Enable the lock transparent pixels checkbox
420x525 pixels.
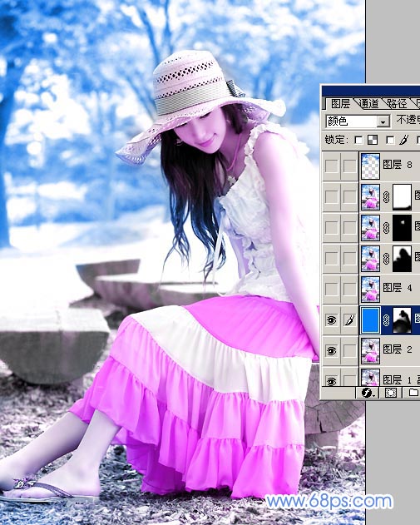tap(358, 140)
